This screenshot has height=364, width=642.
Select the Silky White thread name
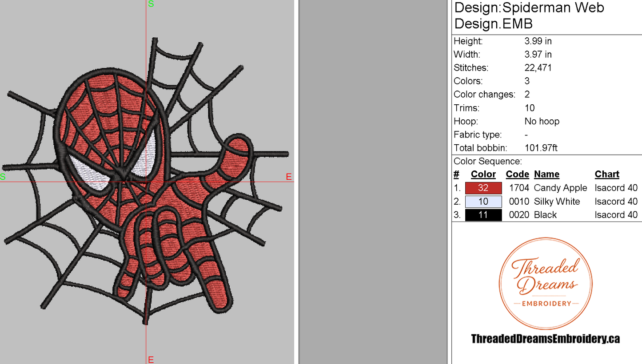(557, 202)
